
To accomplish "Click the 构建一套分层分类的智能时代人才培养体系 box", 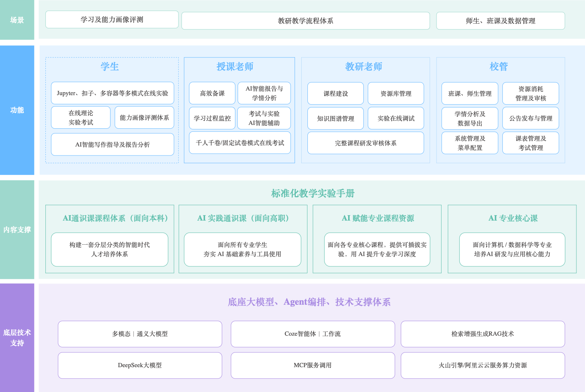I will click(x=110, y=250).
